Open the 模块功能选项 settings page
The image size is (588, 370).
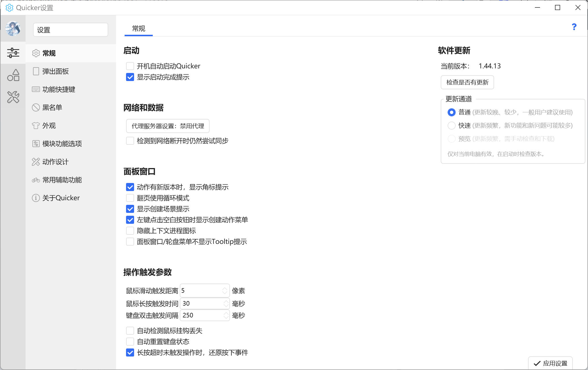tap(71, 144)
